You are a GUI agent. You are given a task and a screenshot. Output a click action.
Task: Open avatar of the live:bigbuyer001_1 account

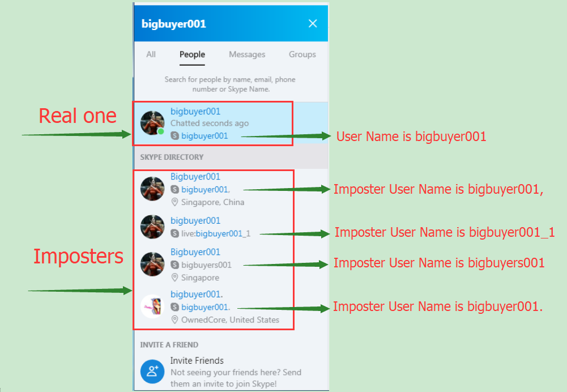(x=152, y=227)
